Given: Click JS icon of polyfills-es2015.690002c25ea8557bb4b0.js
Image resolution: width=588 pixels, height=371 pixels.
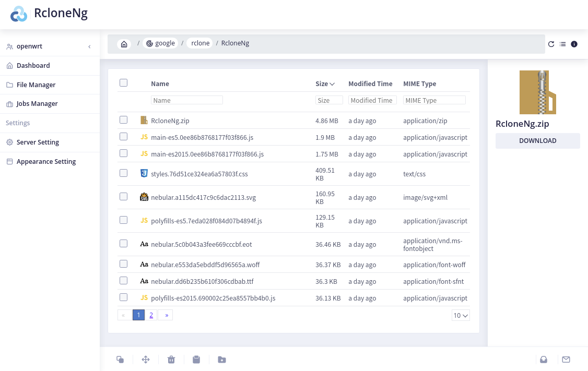Looking at the screenshot, I should [144, 297].
